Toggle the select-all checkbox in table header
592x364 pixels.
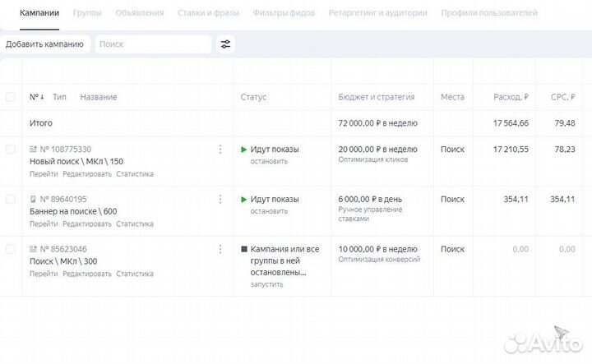tap(11, 97)
